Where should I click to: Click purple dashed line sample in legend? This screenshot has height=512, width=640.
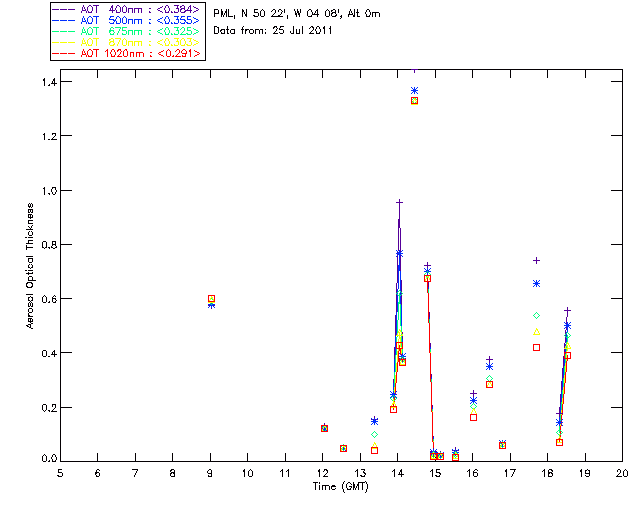[x=64, y=9]
